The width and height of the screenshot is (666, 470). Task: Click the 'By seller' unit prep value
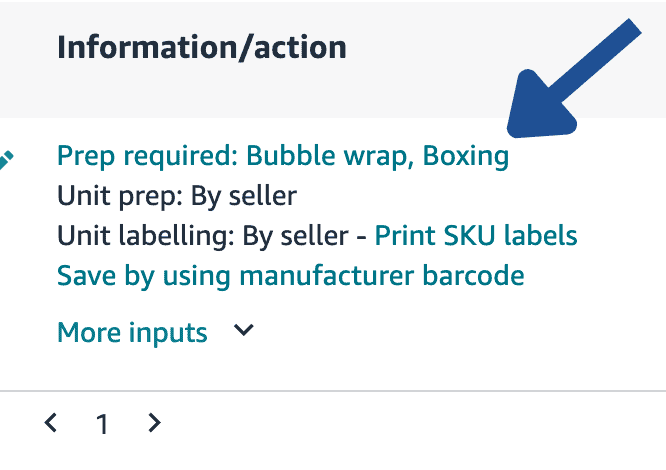pos(244,196)
